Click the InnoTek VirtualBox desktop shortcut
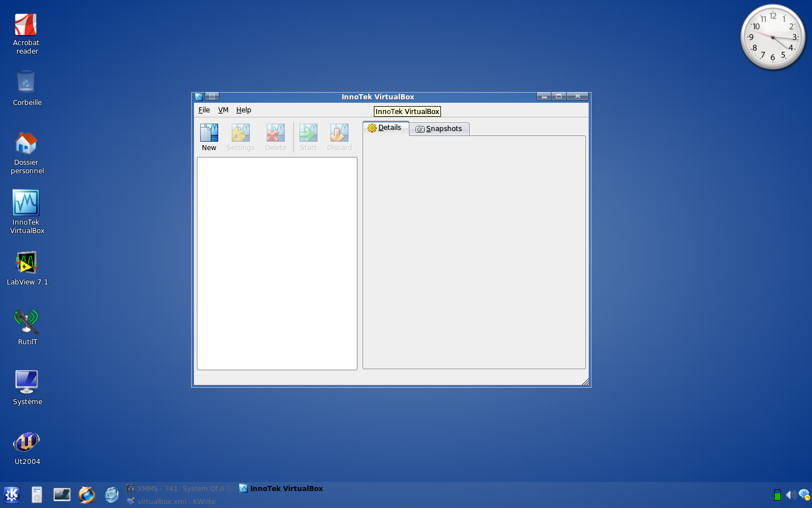 click(x=27, y=211)
